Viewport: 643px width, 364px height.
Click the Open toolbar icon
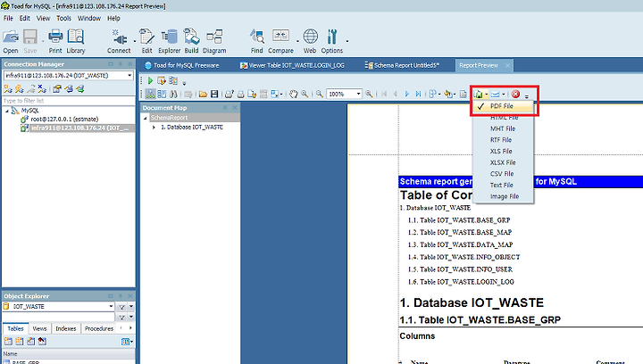pos(11,37)
